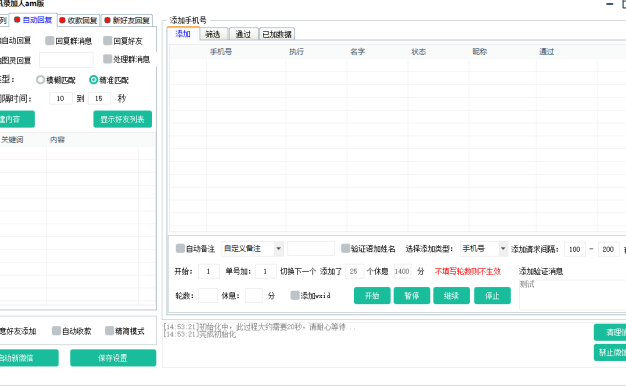
Task: Click the 名字 column header
Action: point(357,51)
